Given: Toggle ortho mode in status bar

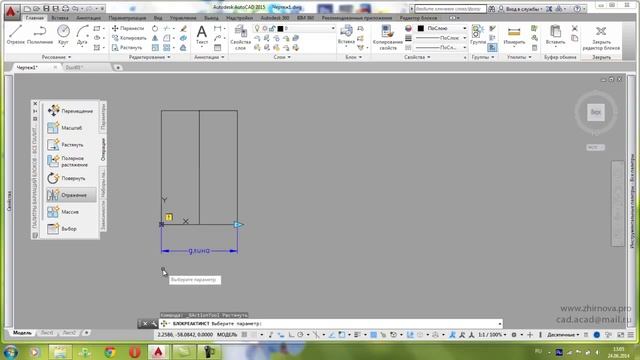Looking at the screenshot, I should (x=291, y=335).
